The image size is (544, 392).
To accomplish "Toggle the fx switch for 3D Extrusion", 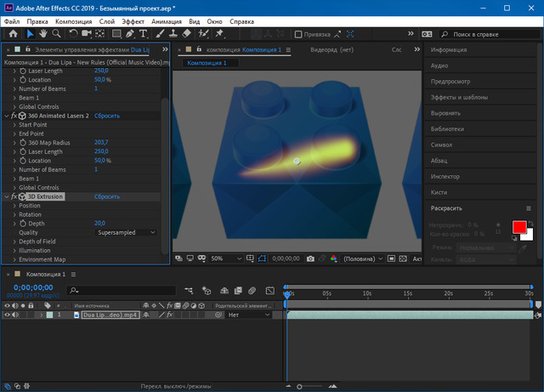I will (14, 196).
